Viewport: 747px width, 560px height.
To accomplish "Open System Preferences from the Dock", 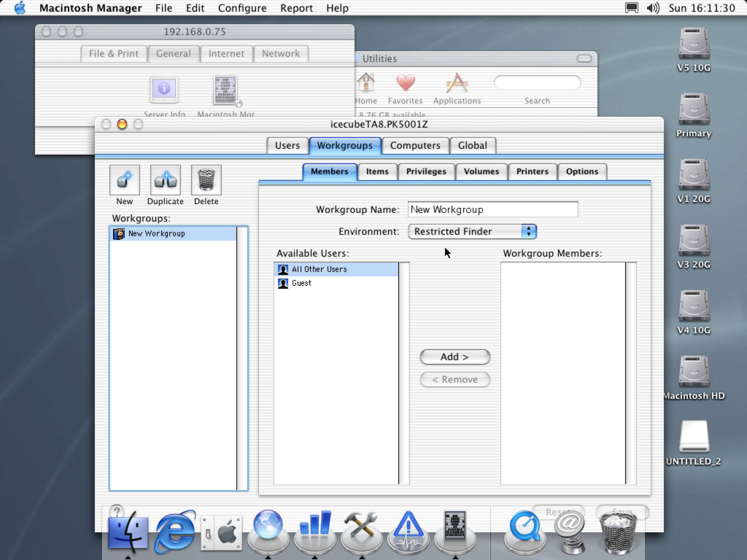I will pos(222,533).
